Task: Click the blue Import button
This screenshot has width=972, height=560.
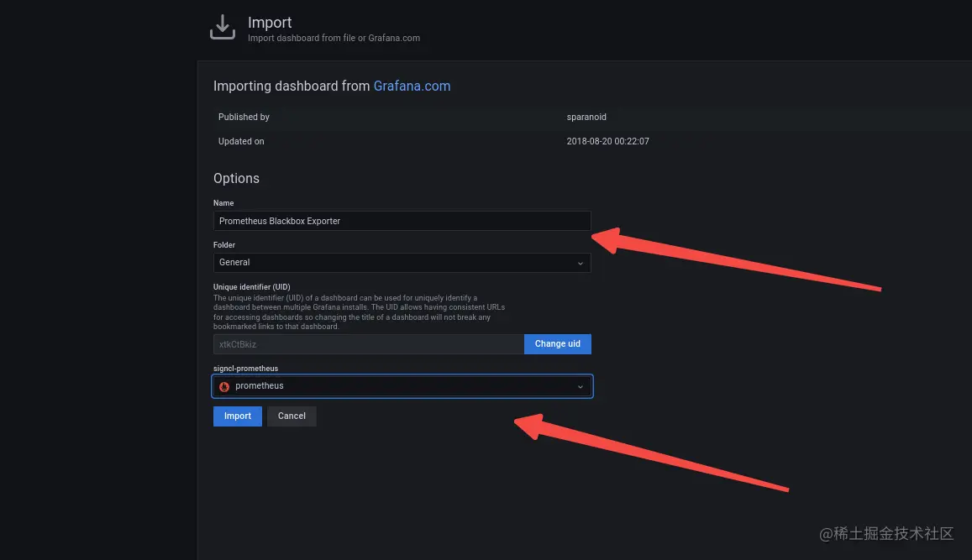Action: click(238, 416)
